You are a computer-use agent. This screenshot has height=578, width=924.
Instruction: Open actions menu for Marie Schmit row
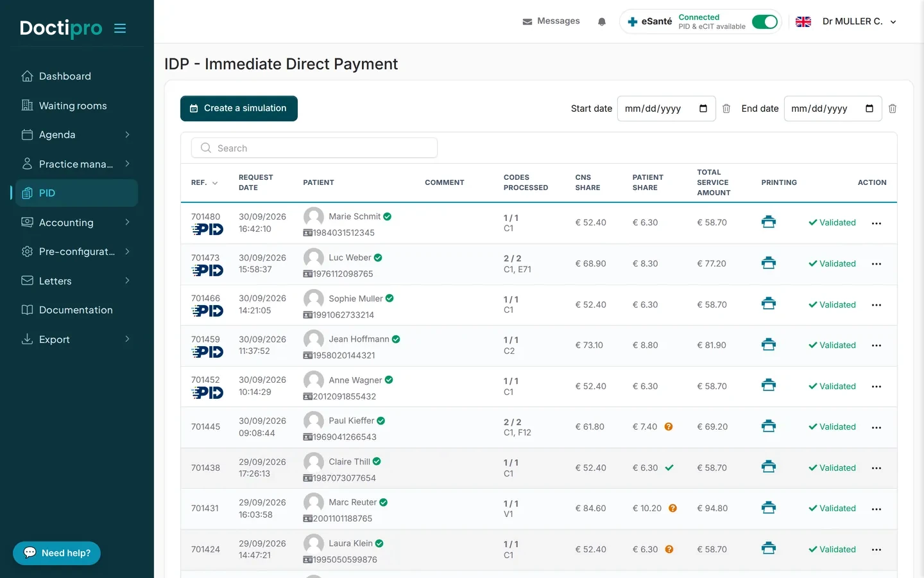point(877,223)
